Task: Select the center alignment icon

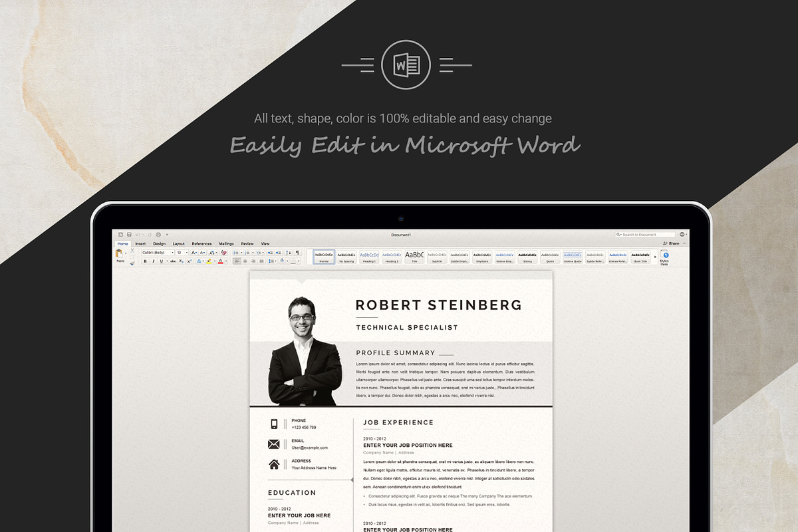Action: coord(245,261)
